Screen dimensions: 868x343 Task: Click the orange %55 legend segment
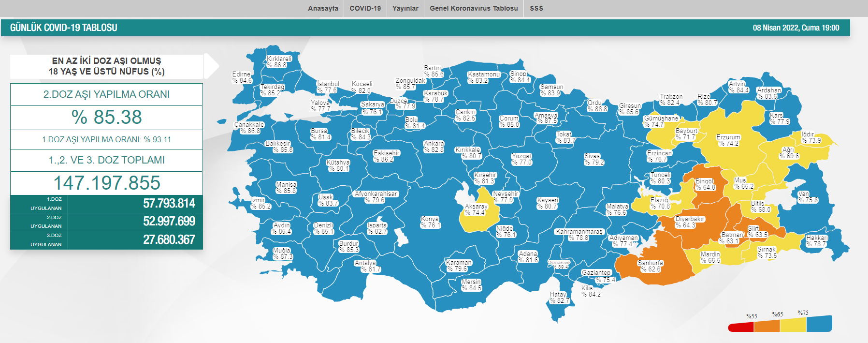[x=767, y=326]
